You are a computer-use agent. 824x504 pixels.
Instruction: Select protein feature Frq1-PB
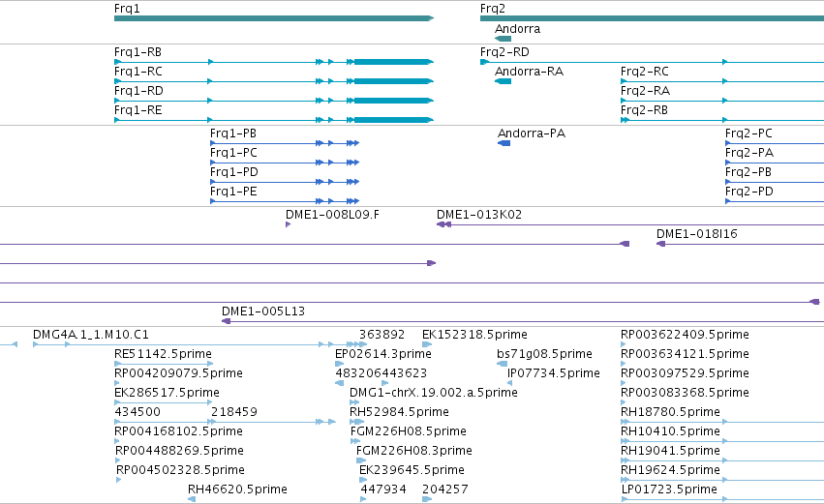point(233,133)
